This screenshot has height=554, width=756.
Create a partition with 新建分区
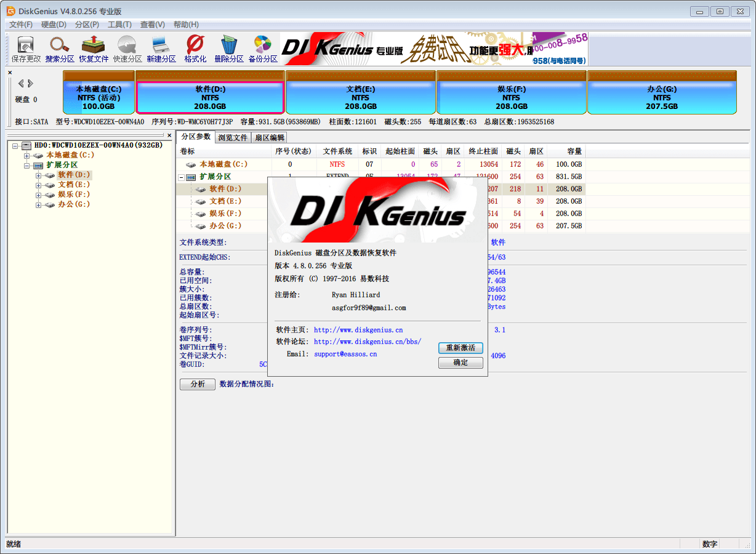point(161,49)
